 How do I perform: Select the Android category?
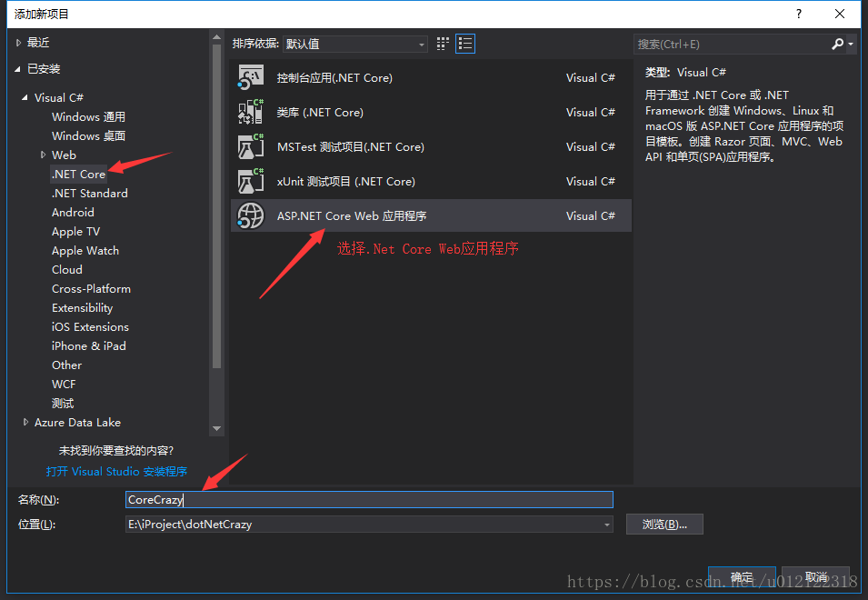[73, 212]
